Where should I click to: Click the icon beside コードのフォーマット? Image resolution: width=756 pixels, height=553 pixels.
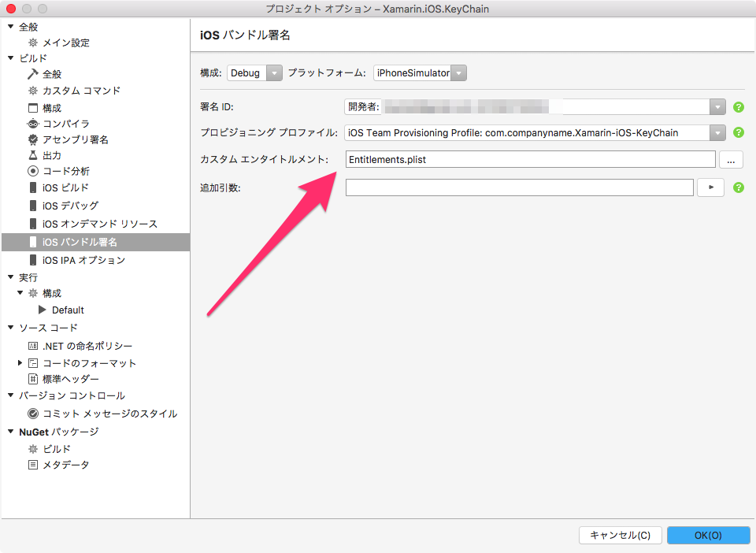pyautogui.click(x=33, y=362)
